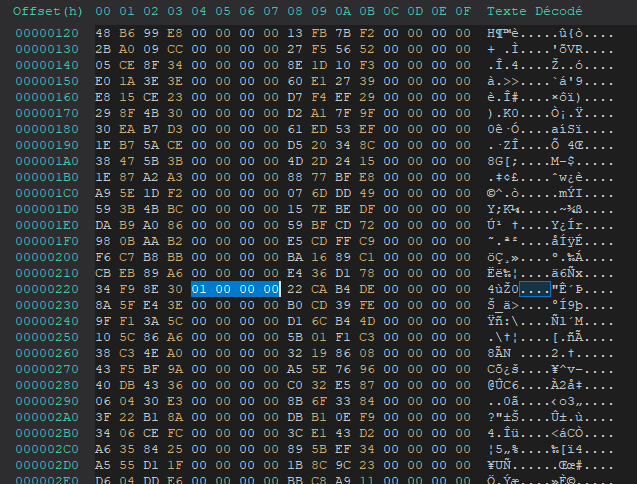Select byte DB in row 00000280

pos(127,385)
